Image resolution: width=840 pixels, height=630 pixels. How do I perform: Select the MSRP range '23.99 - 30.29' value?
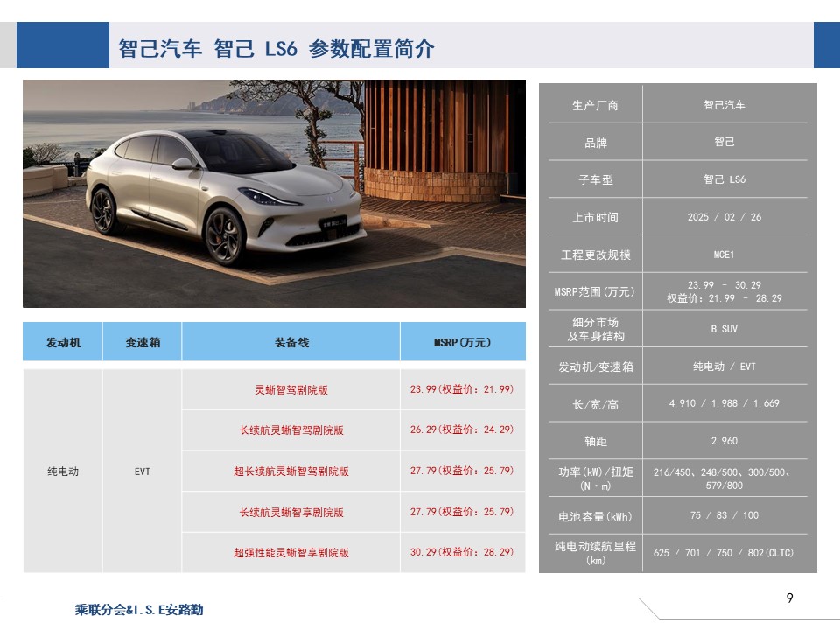(x=724, y=285)
